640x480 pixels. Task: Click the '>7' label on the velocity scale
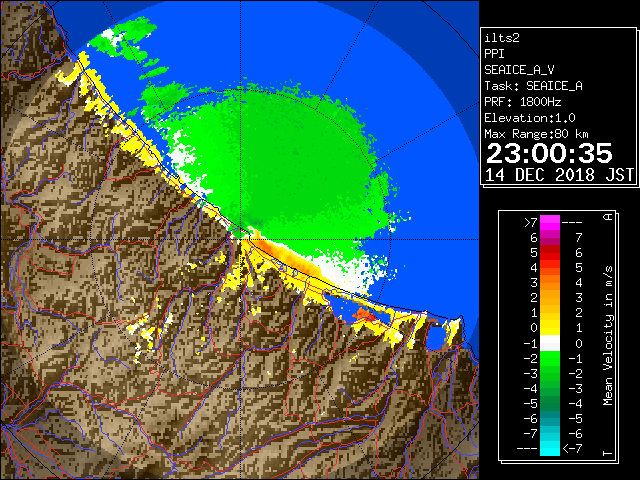pyautogui.click(x=531, y=222)
